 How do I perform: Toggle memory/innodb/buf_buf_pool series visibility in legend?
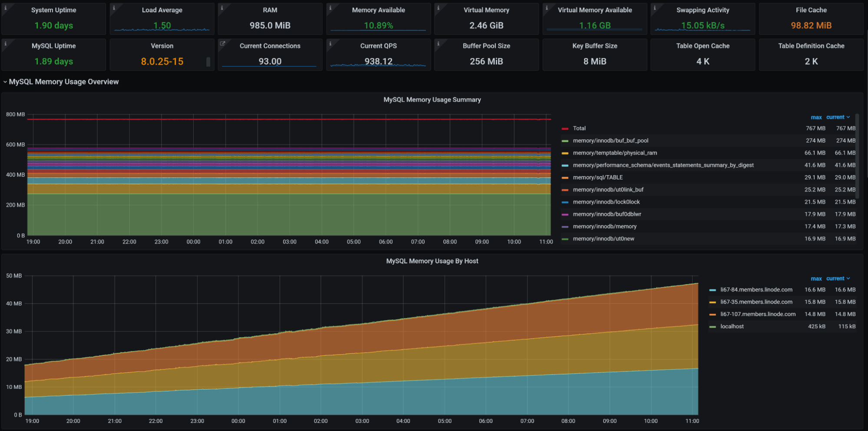tap(610, 140)
